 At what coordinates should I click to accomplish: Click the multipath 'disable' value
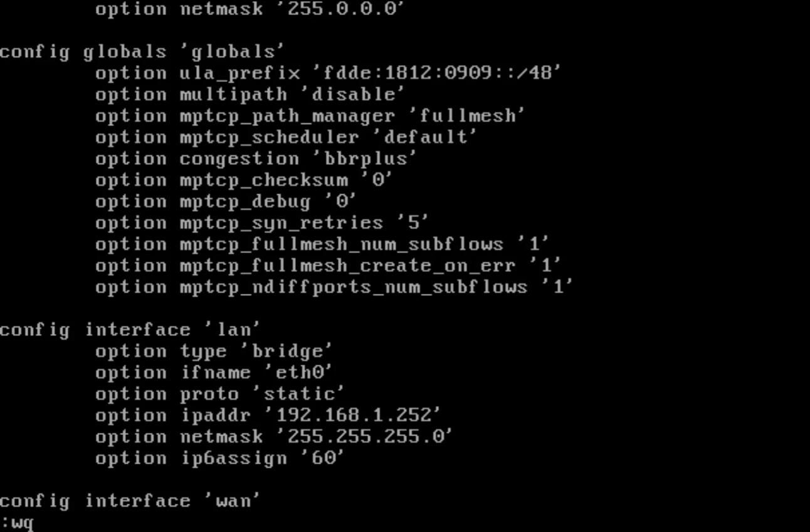(x=358, y=95)
